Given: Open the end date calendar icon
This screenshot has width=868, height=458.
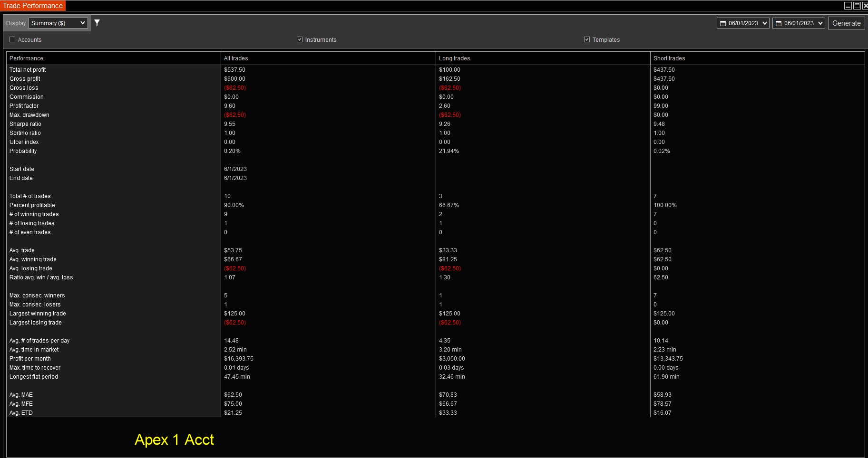Looking at the screenshot, I should point(779,23).
